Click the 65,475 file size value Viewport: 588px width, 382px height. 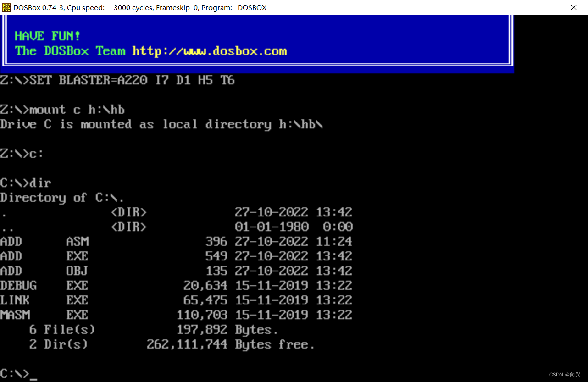click(205, 300)
